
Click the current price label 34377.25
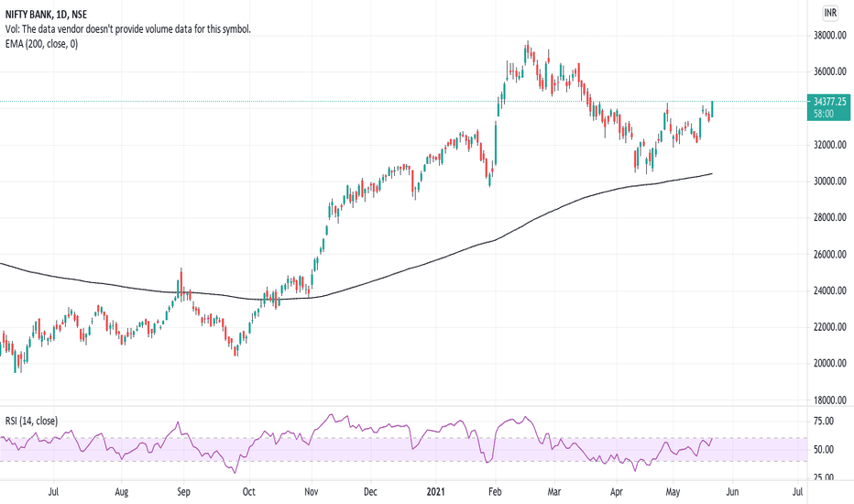829,102
